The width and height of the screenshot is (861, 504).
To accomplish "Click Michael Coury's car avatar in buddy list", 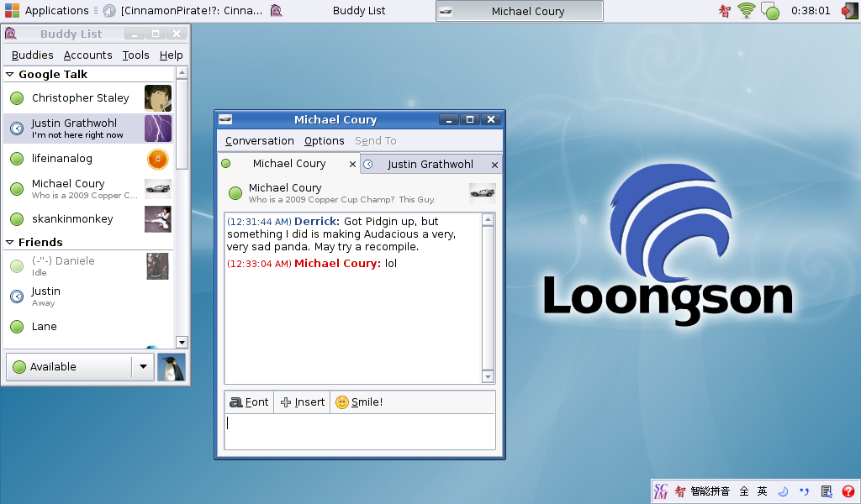I will (x=158, y=189).
